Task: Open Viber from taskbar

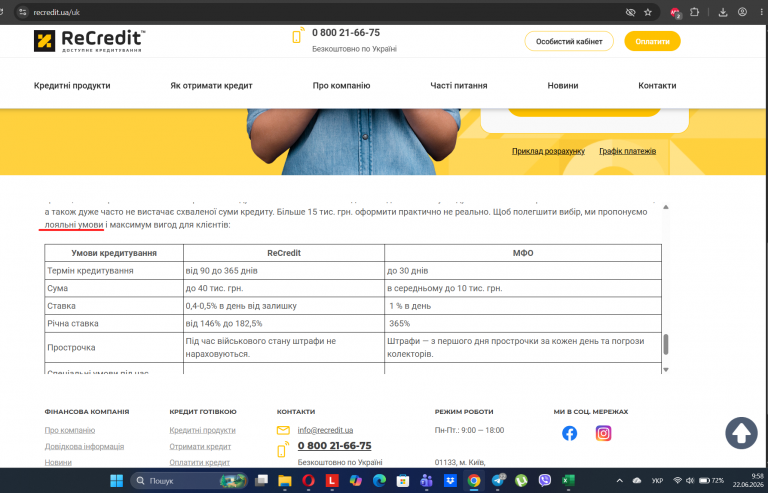Action: tap(545, 481)
